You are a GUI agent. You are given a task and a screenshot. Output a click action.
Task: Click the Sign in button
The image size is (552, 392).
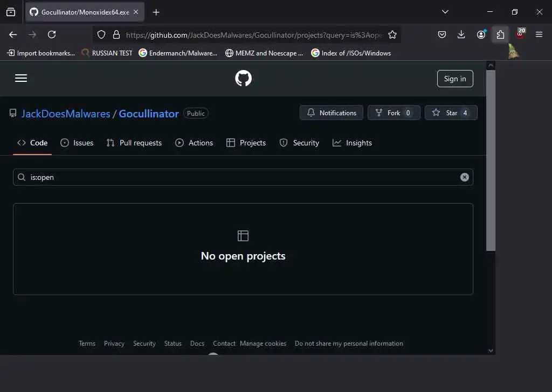tap(455, 79)
